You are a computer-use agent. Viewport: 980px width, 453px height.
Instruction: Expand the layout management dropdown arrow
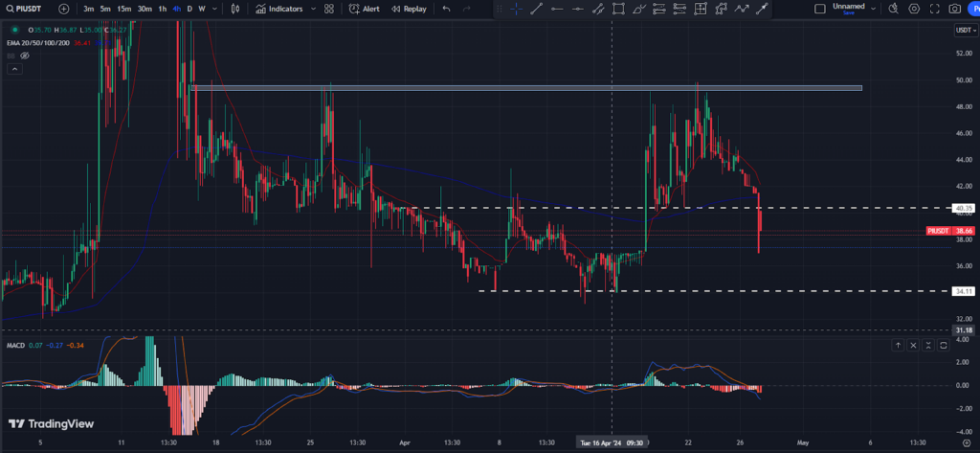tap(873, 9)
